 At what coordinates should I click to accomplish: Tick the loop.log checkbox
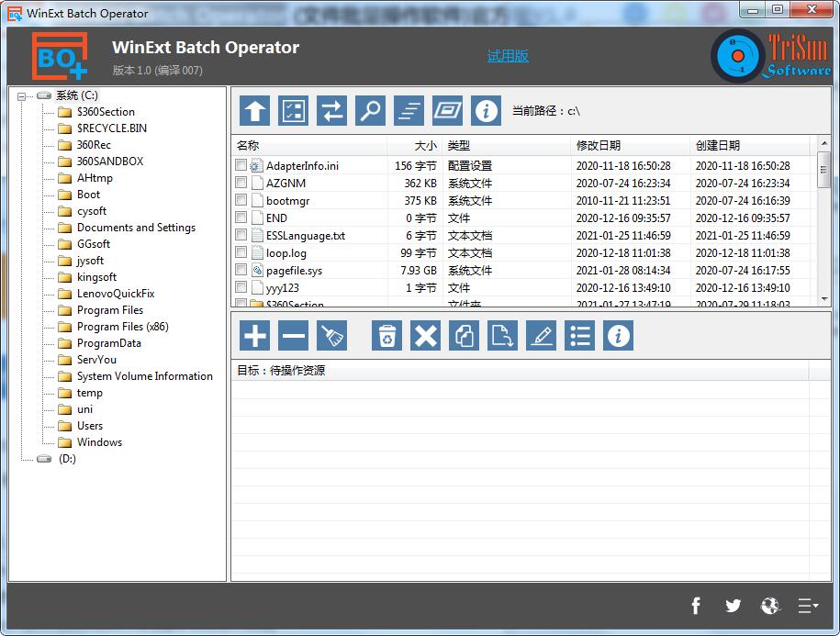(x=241, y=252)
